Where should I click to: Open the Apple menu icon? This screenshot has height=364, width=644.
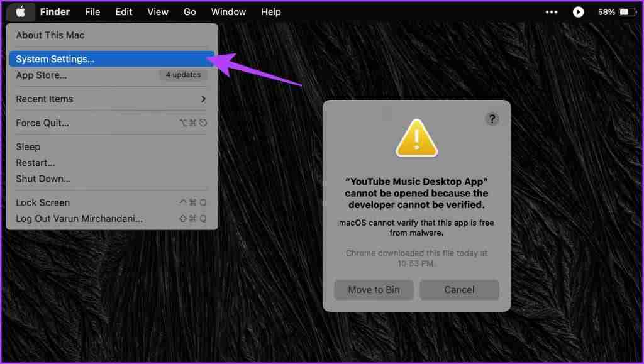point(21,12)
